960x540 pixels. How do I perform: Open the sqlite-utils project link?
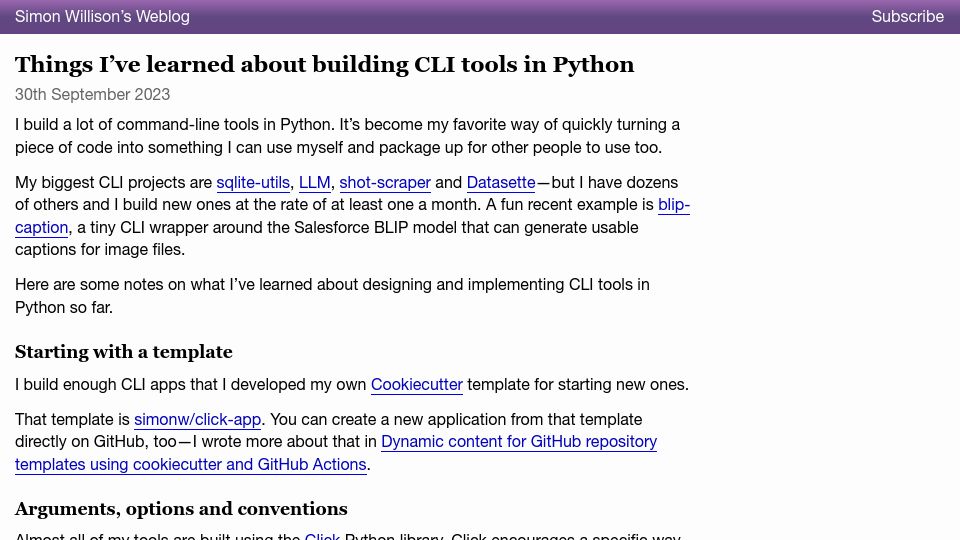[x=253, y=182]
